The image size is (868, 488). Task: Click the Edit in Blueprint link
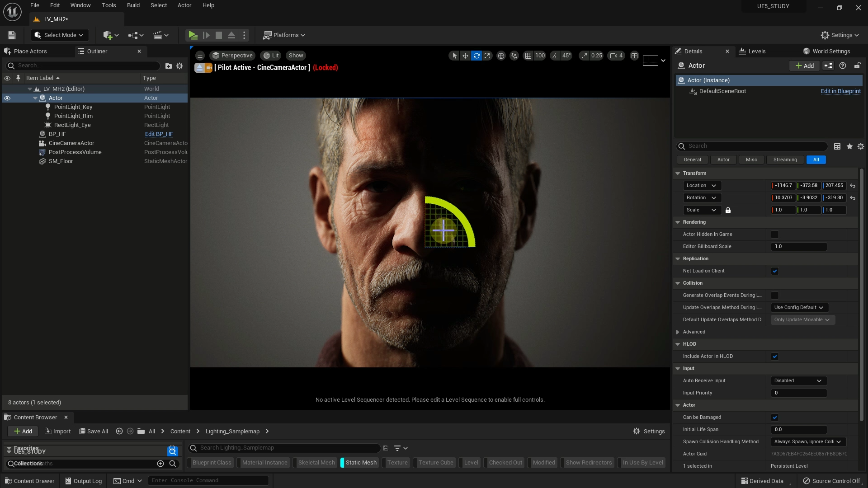coord(840,91)
